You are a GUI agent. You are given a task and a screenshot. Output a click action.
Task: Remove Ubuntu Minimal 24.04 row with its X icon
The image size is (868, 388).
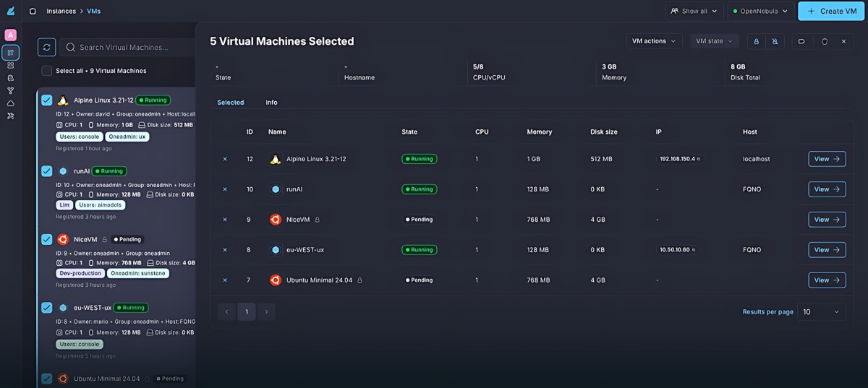225,280
